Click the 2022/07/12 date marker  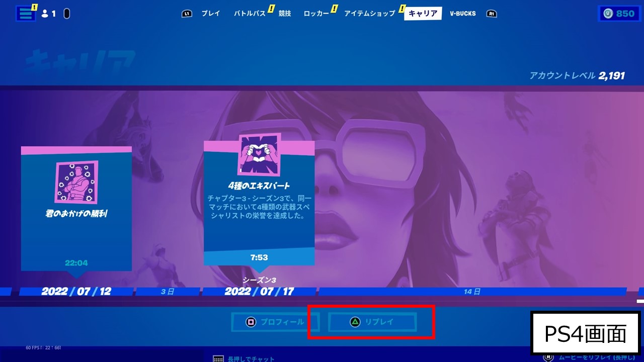coord(76,291)
